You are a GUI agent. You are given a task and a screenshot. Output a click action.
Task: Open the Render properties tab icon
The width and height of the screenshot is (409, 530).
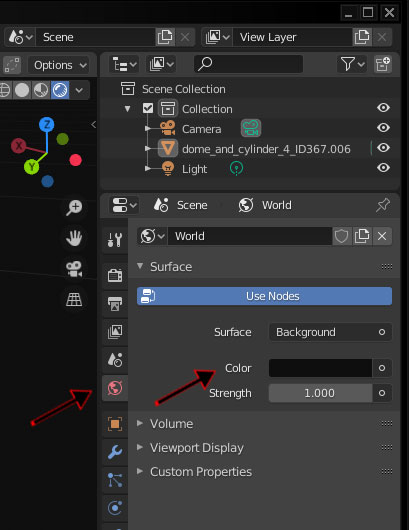coord(115,275)
